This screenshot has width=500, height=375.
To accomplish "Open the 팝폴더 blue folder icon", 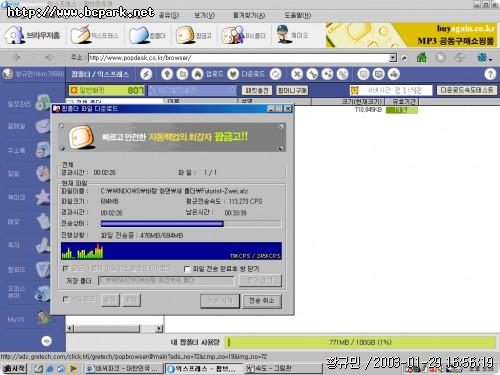I will [x=139, y=35].
